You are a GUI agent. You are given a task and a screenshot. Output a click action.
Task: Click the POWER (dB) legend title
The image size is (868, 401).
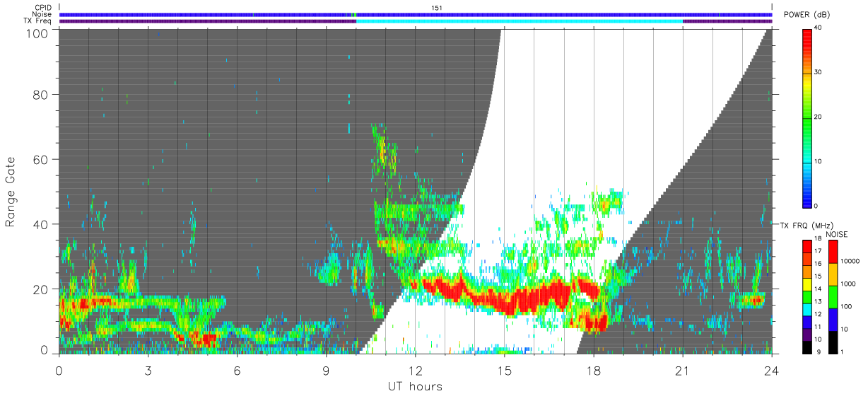coord(807,15)
